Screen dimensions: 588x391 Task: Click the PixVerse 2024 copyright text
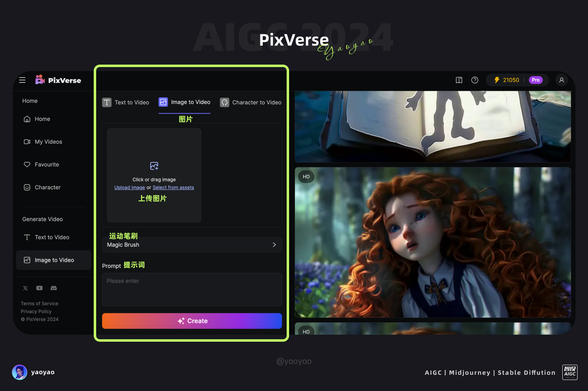tap(40, 319)
